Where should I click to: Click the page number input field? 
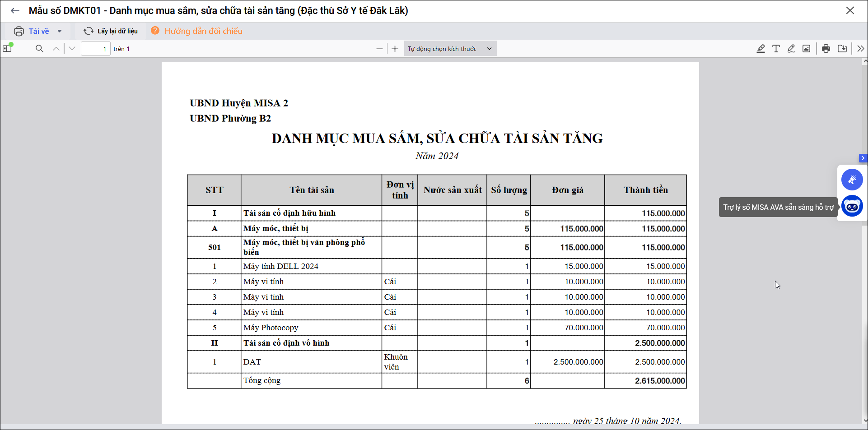coord(95,49)
